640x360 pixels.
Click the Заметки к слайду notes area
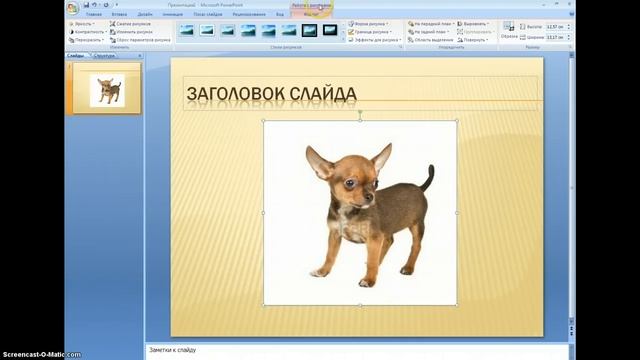[357, 350]
